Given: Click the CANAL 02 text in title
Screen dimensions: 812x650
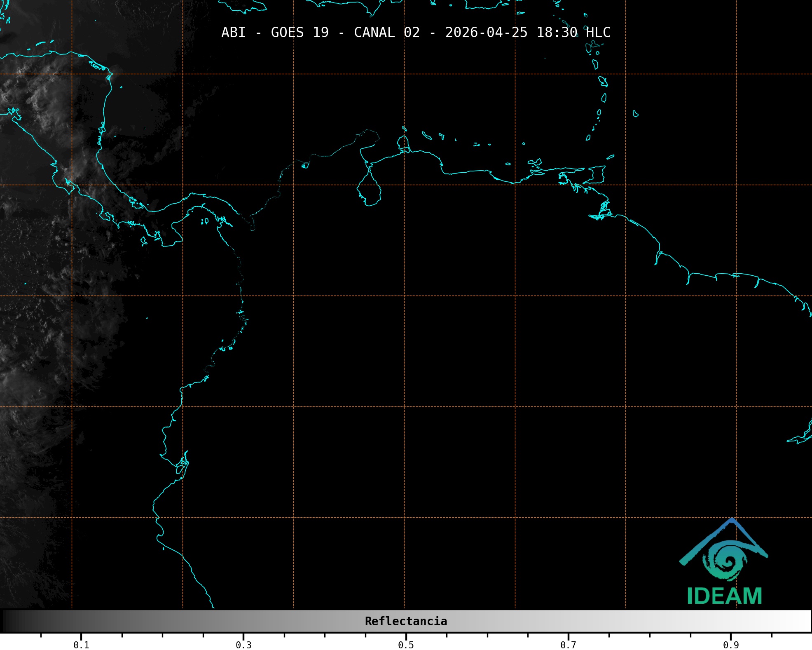Looking at the screenshot, I should (x=386, y=32).
